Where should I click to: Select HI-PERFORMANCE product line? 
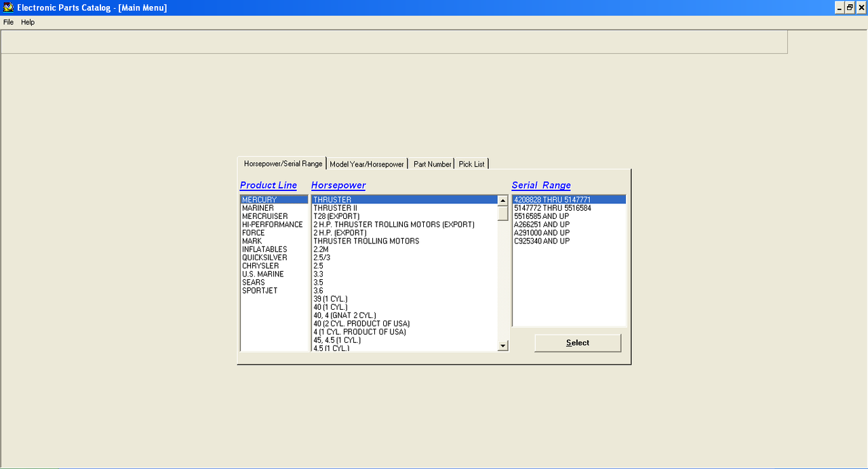tap(274, 224)
